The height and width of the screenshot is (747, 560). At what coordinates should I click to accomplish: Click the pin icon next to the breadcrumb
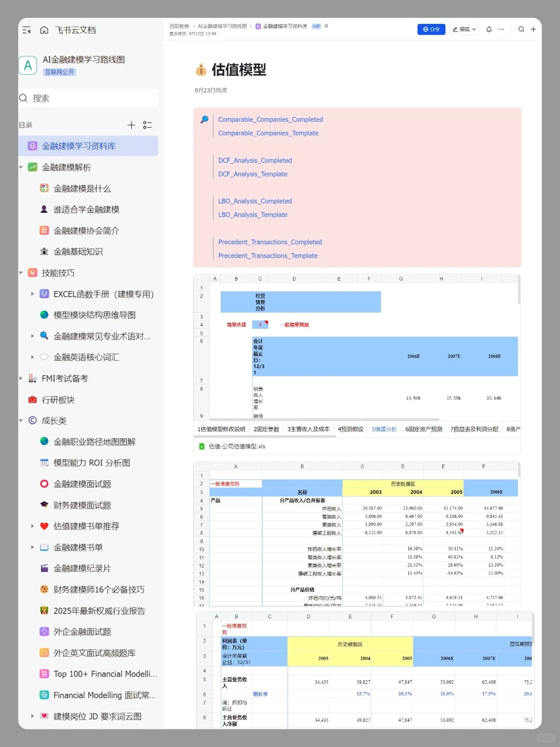(326, 26)
